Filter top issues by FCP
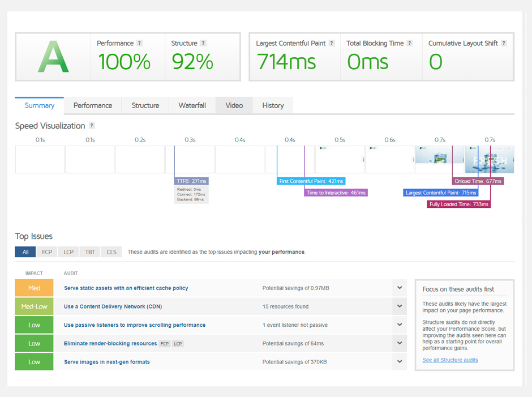 coord(47,252)
